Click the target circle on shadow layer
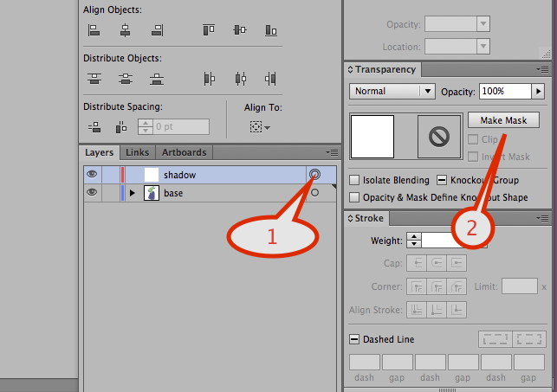The height and width of the screenshot is (392, 557). pos(314,175)
